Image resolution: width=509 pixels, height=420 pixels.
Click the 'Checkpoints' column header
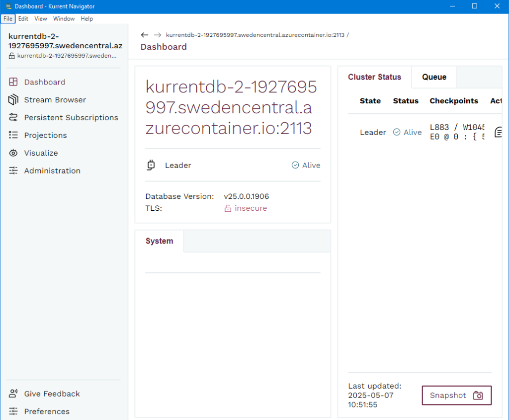point(454,101)
